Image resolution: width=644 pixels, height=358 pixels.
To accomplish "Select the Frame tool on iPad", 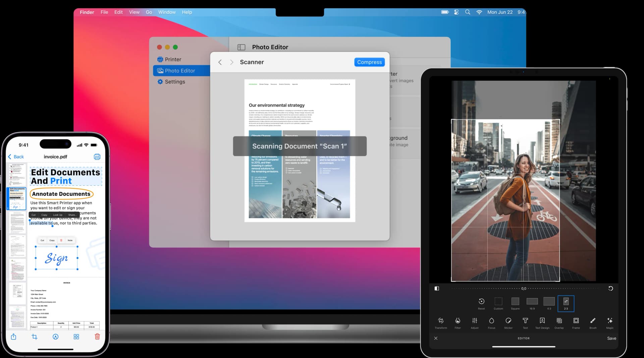I will coord(576,323).
